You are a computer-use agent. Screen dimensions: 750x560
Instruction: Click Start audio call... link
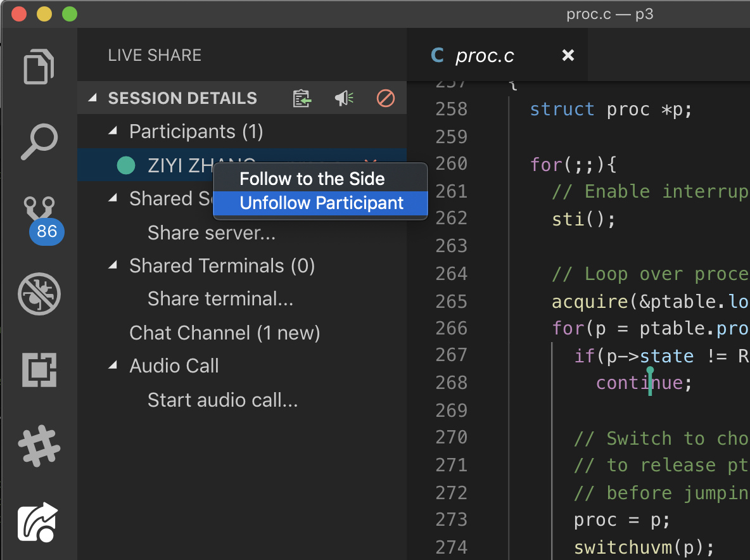pyautogui.click(x=222, y=400)
